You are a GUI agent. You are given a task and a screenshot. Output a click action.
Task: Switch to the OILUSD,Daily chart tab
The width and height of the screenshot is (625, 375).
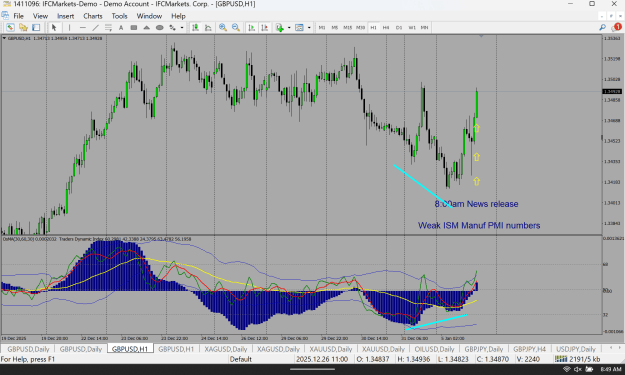434,349
